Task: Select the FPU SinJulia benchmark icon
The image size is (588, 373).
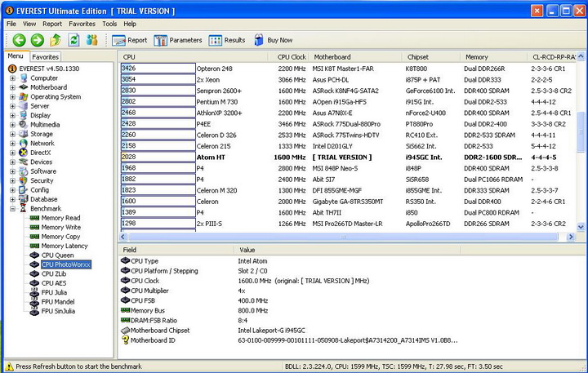Action: 34,311
